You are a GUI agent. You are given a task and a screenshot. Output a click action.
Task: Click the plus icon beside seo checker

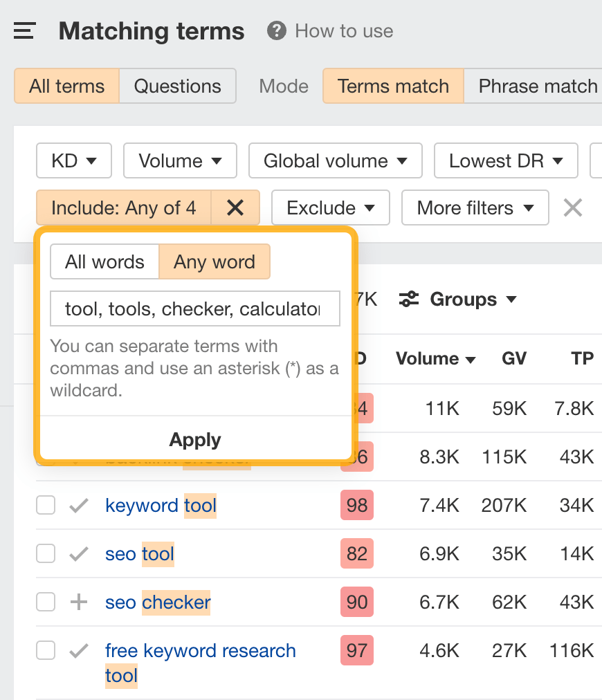point(78,602)
